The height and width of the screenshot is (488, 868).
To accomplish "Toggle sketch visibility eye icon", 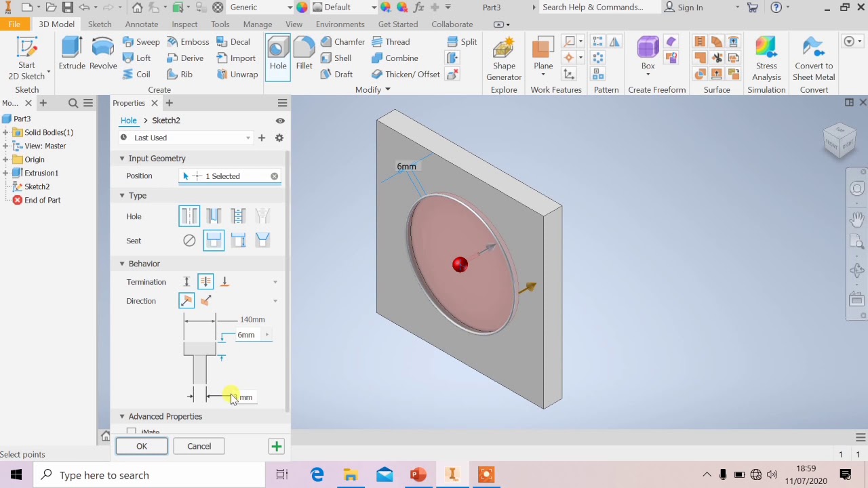I will [x=280, y=121].
